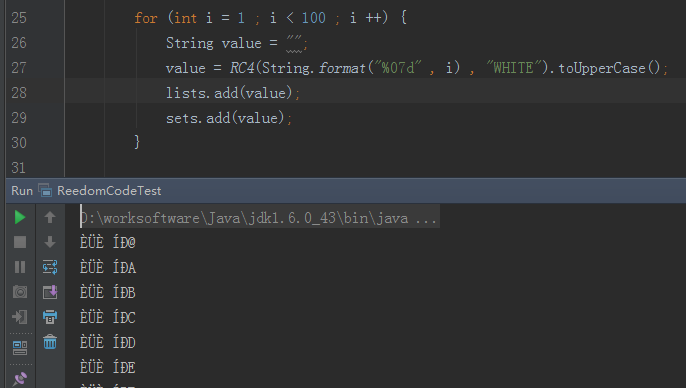Click the "%07d" format string
The image size is (686, 388).
pyautogui.click(x=398, y=68)
